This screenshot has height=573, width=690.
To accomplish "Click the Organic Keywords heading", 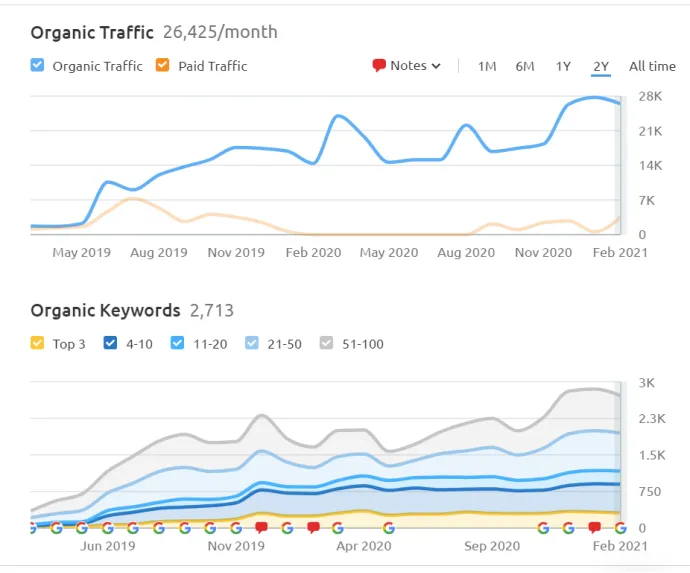I will [x=106, y=311].
